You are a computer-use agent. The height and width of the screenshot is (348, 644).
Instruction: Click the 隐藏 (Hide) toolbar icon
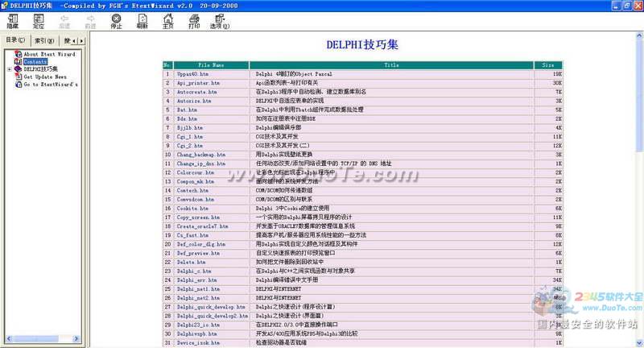13,21
